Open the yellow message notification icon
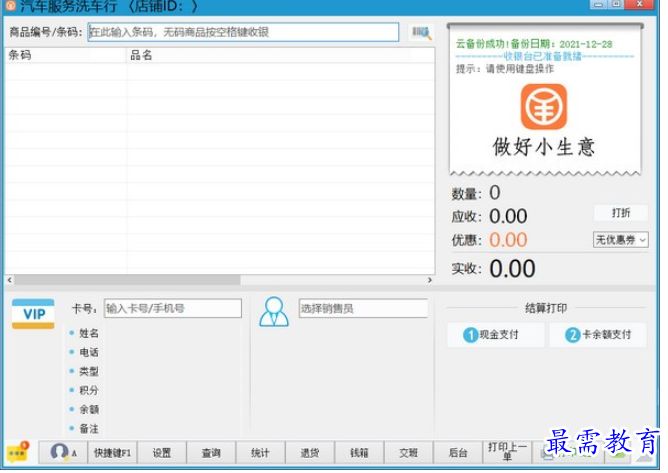Image resolution: width=668 pixels, height=473 pixels. (17, 452)
